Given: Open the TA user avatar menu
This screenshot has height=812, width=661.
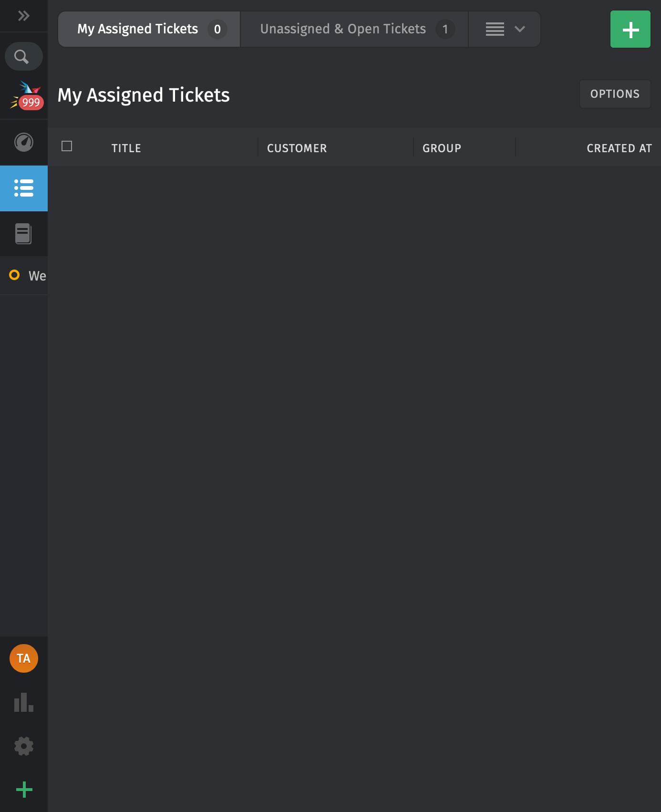Looking at the screenshot, I should [23, 658].
